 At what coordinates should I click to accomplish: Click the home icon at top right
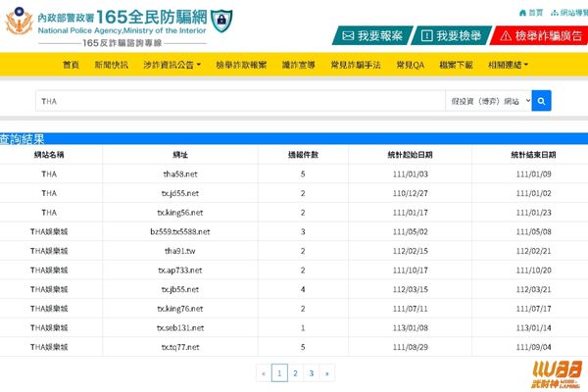tap(522, 13)
